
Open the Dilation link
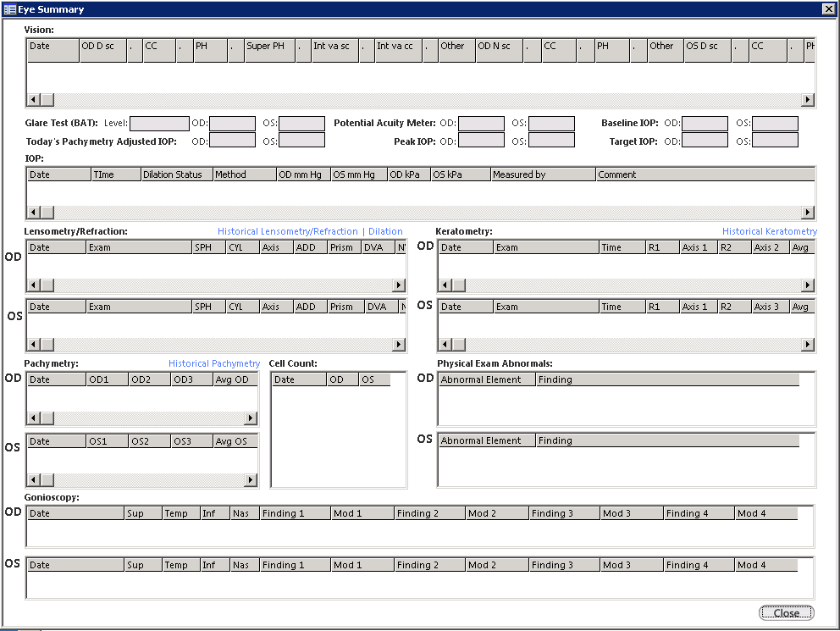(x=385, y=231)
